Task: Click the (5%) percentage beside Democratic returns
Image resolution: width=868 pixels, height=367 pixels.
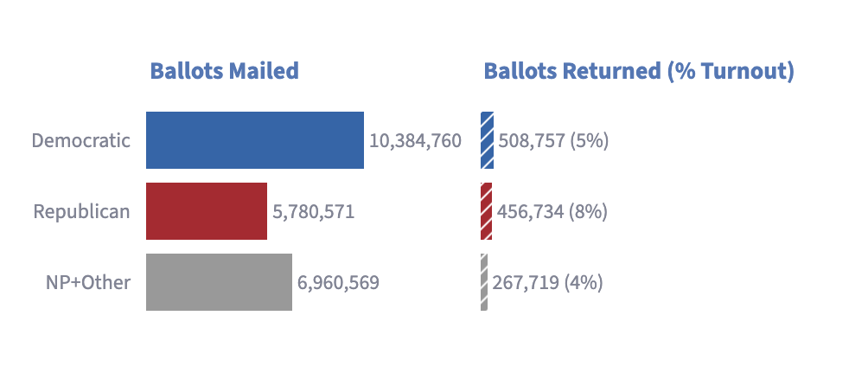Action: [x=589, y=141]
